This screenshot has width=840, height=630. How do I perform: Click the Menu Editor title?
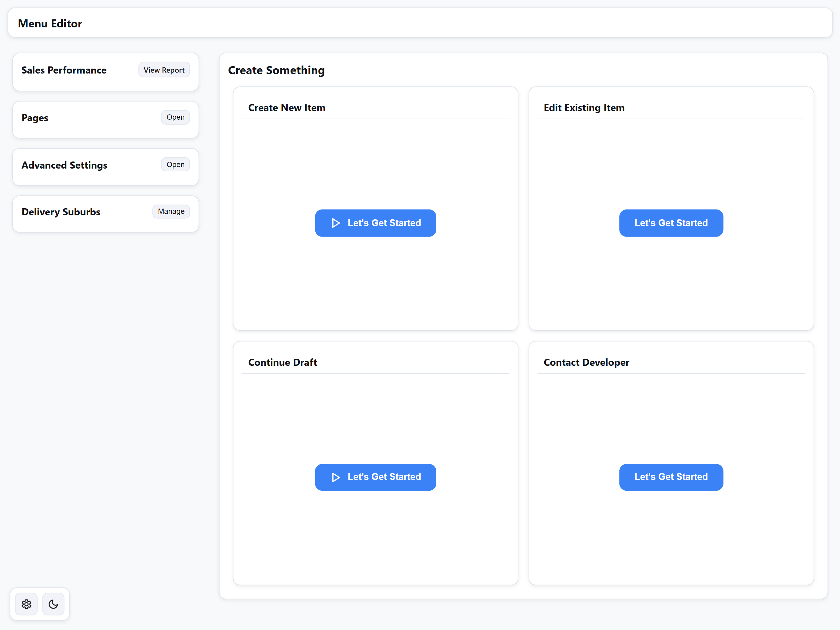point(50,24)
